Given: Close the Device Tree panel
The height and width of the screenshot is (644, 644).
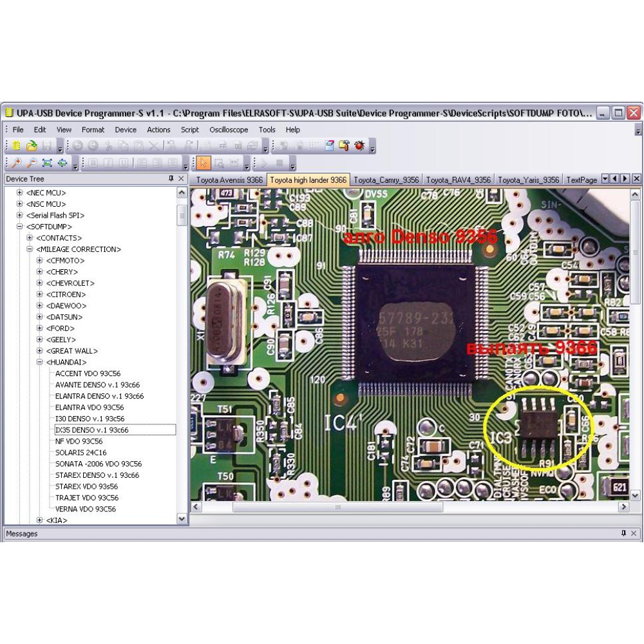Looking at the screenshot, I should 181,178.
